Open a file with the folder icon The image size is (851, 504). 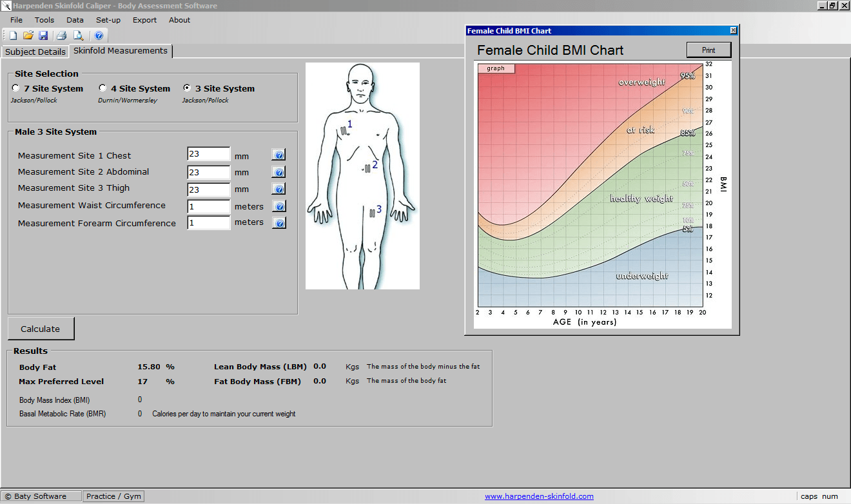[28, 35]
